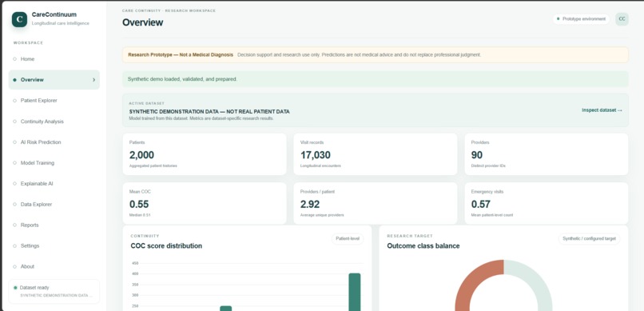The image size is (644, 311).
Task: Open Model Training section
Action: pyautogui.click(x=54, y=163)
